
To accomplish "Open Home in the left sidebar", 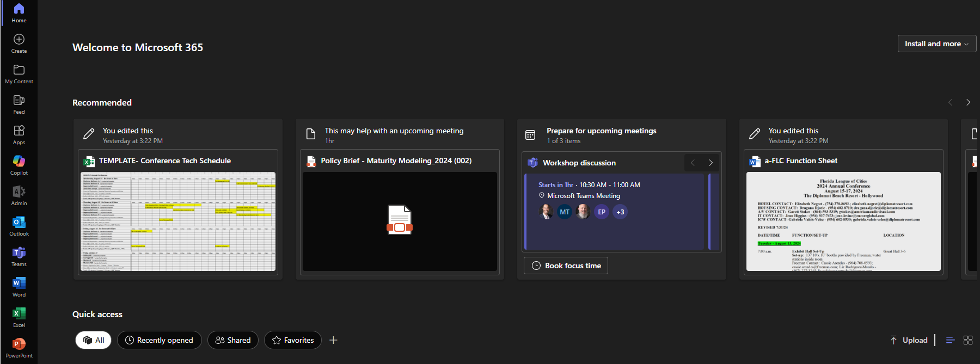I will click(19, 13).
